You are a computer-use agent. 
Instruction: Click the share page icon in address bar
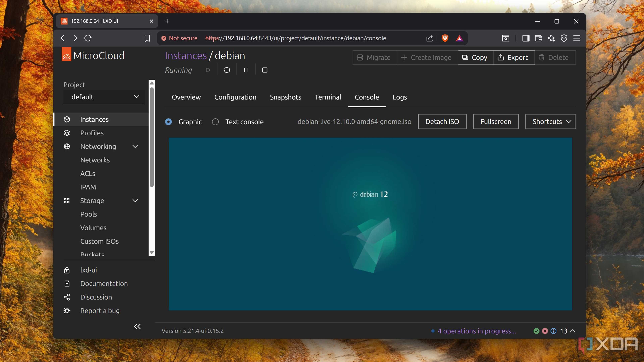coord(430,38)
